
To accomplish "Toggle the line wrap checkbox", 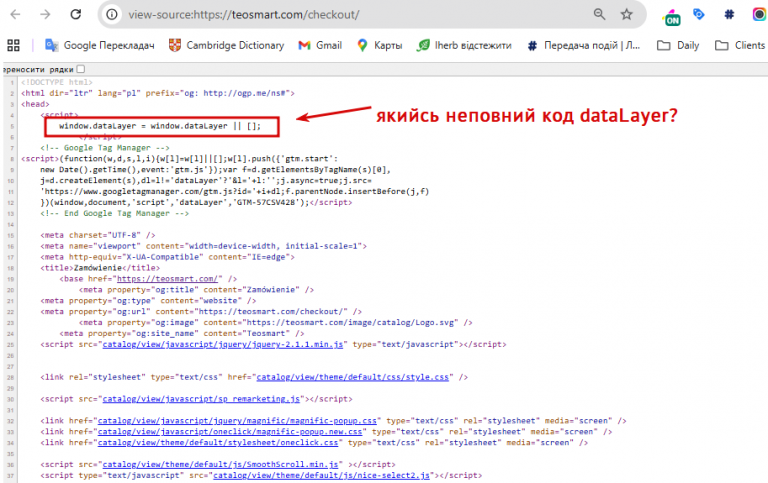I will (x=81, y=69).
